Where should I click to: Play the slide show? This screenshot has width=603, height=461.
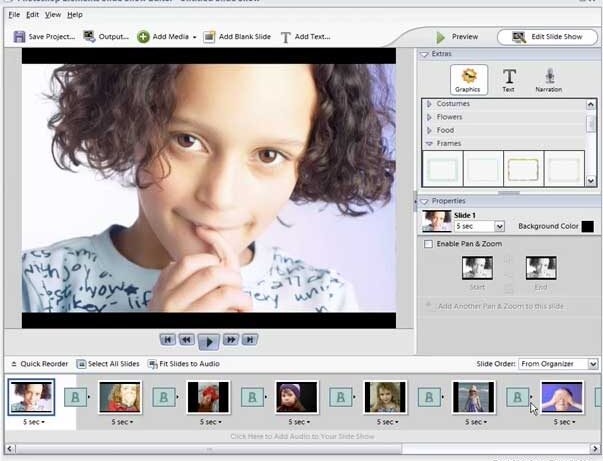point(209,342)
